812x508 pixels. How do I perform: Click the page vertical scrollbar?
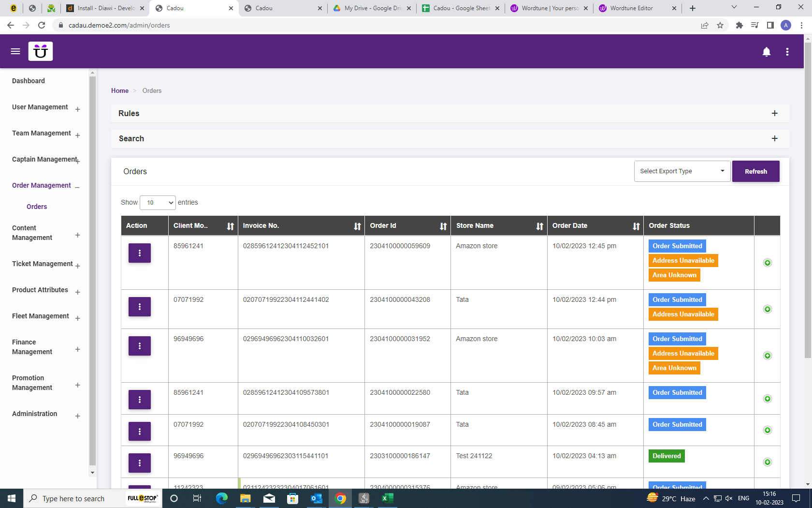(x=808, y=200)
